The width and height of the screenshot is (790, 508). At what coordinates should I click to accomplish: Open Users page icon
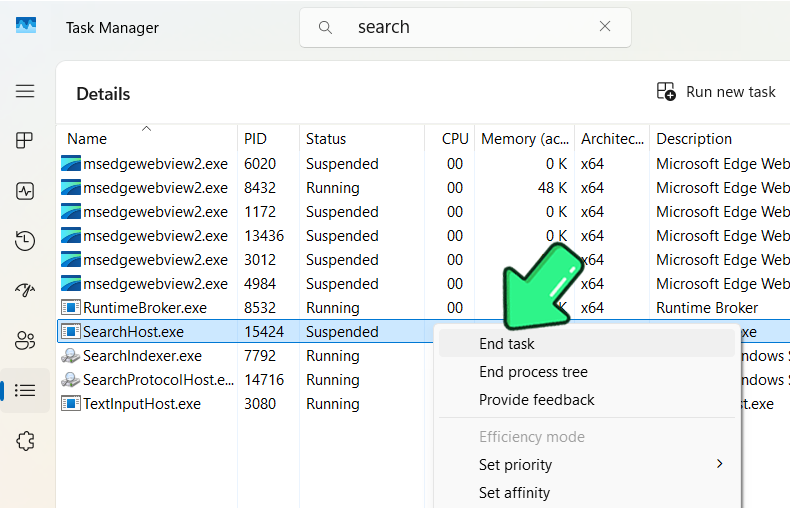[x=25, y=341]
